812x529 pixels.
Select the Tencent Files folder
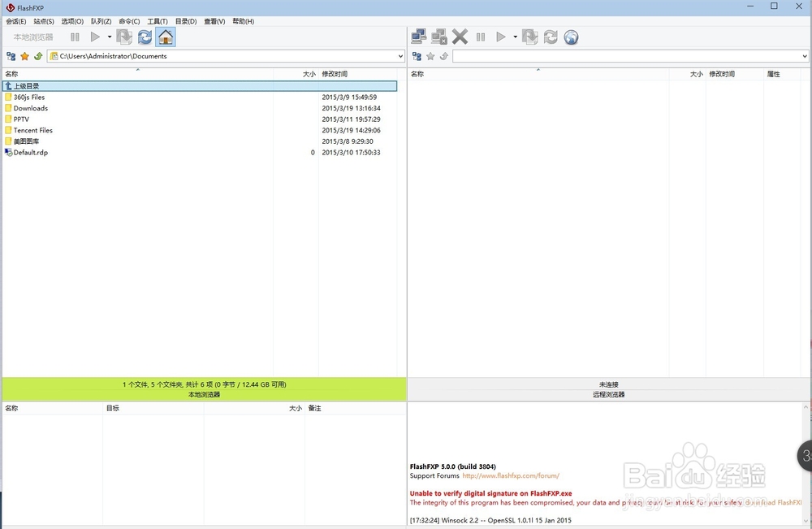(x=200, y=130)
